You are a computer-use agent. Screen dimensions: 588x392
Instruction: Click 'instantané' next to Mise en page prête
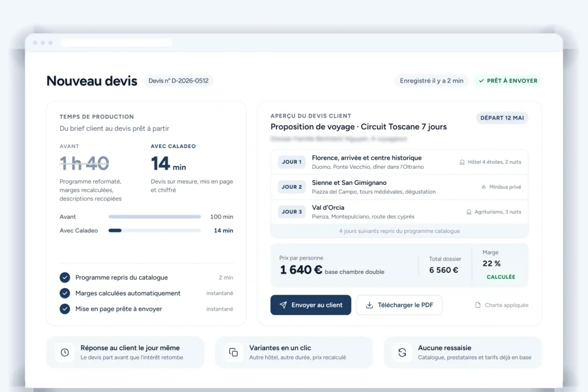click(x=220, y=309)
